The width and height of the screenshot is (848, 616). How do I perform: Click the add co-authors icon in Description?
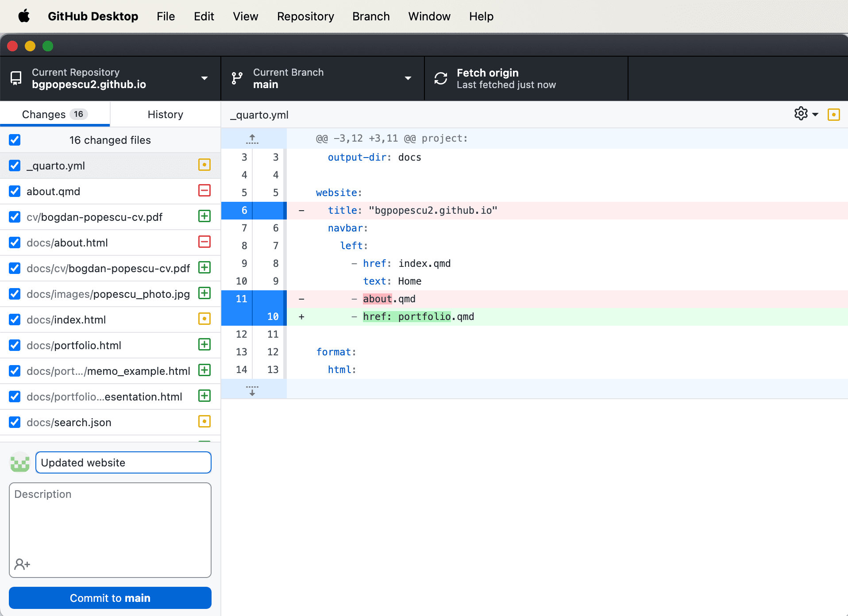pos(22,564)
